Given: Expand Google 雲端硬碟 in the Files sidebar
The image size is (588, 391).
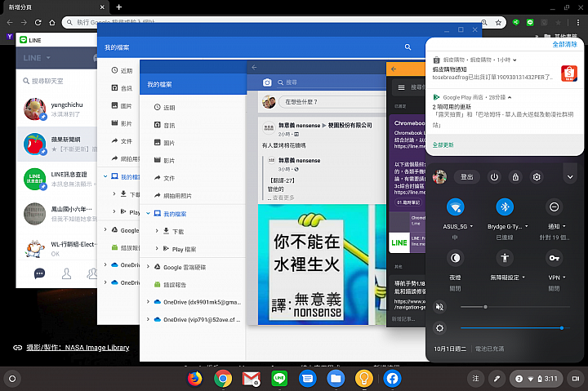Looking at the screenshot, I should tap(148, 267).
